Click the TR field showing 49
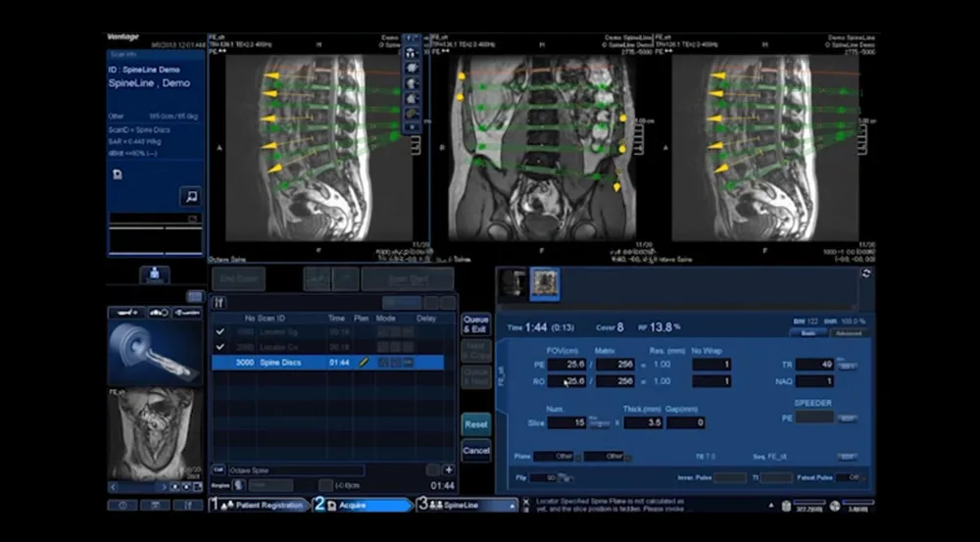The height and width of the screenshot is (542, 980). point(815,365)
